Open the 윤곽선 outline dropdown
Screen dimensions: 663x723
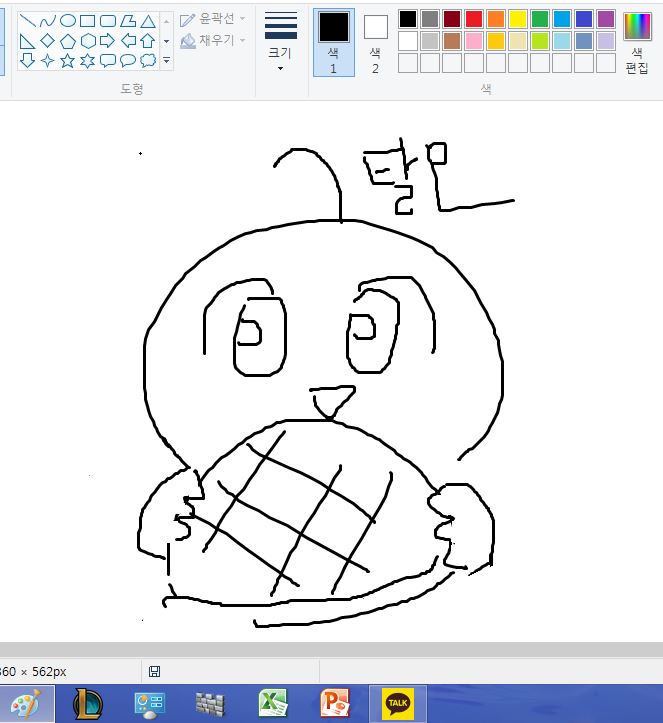coord(212,19)
